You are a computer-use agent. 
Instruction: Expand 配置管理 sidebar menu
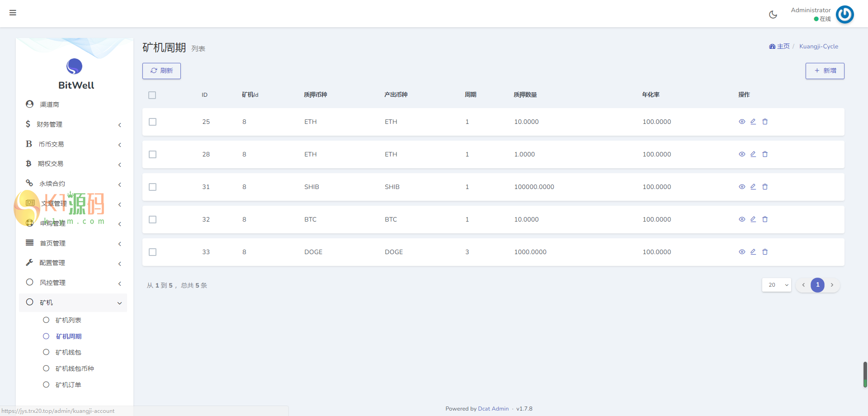click(x=73, y=263)
